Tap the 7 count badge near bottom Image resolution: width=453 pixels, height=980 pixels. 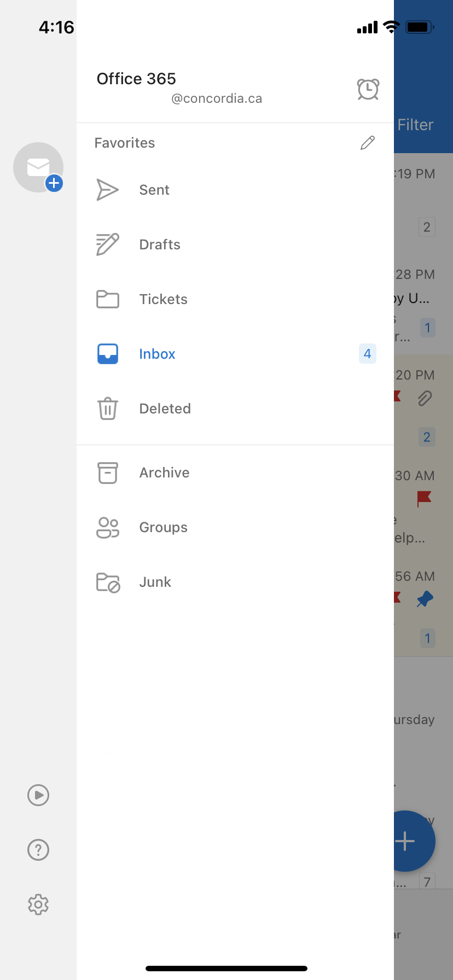tap(427, 881)
